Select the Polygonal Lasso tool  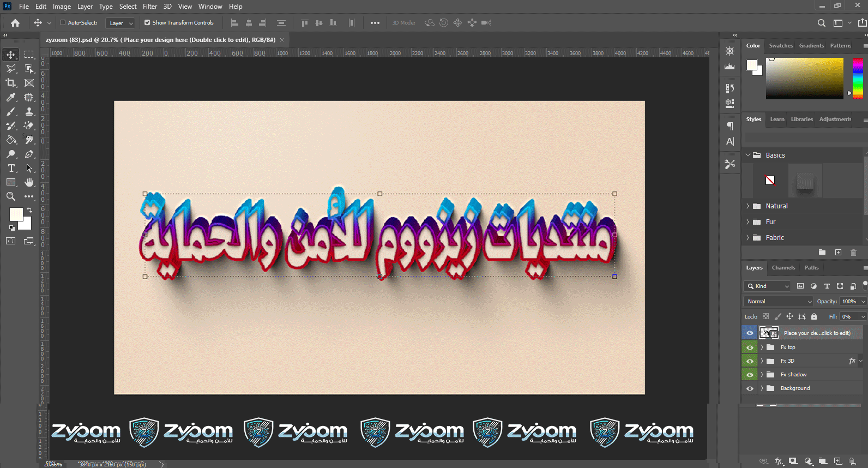(11, 69)
